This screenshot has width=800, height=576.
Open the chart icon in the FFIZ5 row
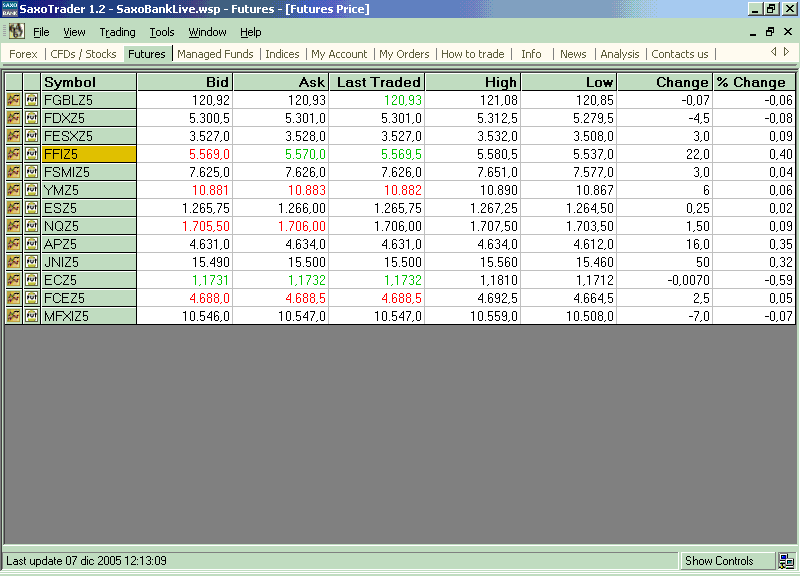(14, 154)
